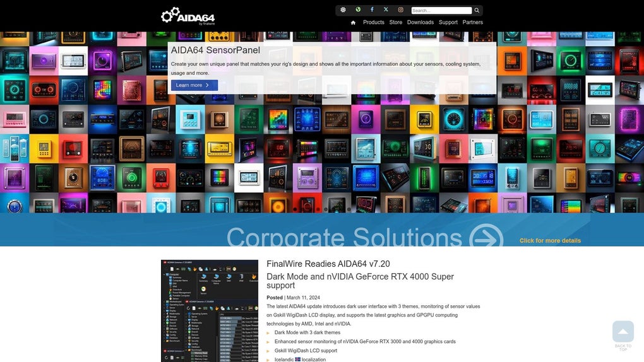Open the Products menu
644x362 pixels.
(374, 22)
